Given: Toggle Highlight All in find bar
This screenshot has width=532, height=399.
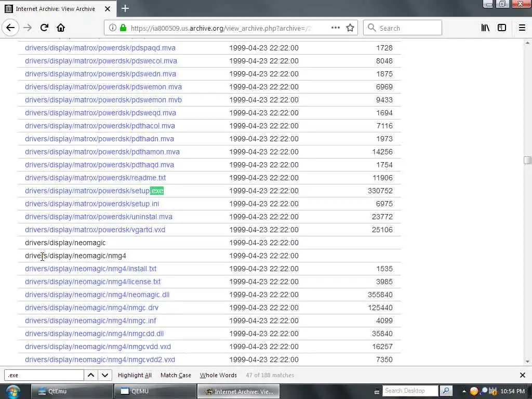Looking at the screenshot, I should [x=135, y=375].
